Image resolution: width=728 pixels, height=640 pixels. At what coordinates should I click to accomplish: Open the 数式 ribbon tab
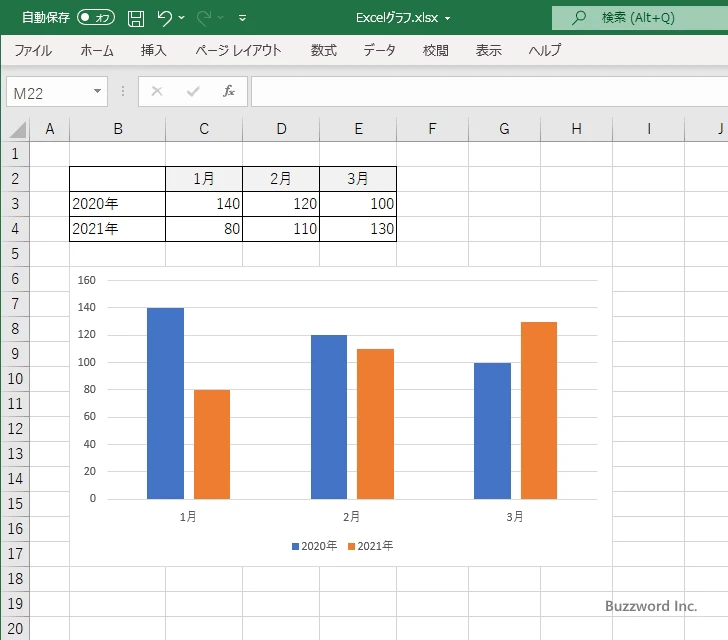pos(324,50)
